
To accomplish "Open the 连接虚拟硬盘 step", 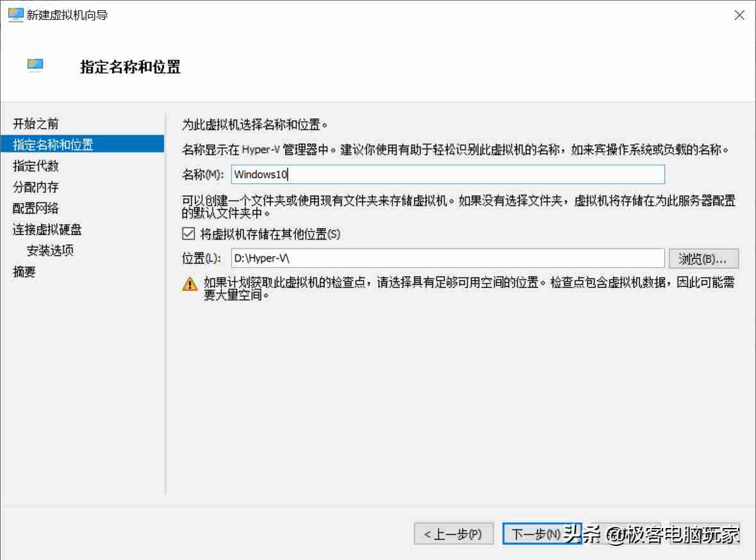I will [x=47, y=229].
